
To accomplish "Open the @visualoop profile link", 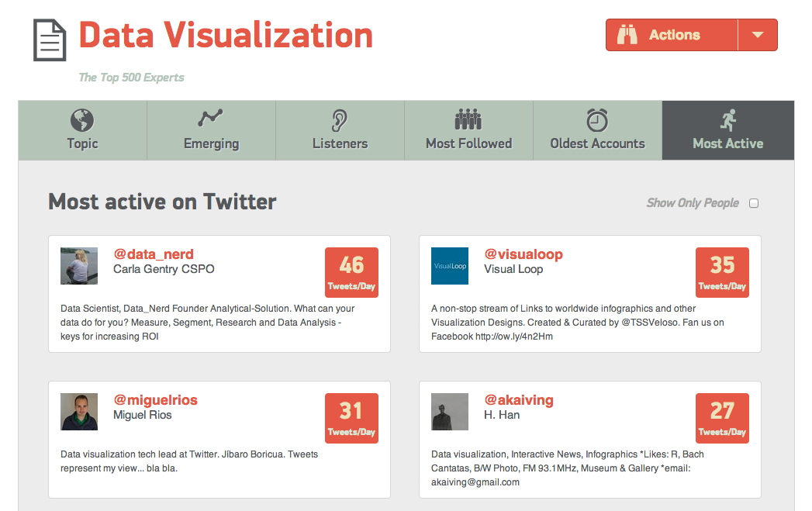I will point(523,254).
